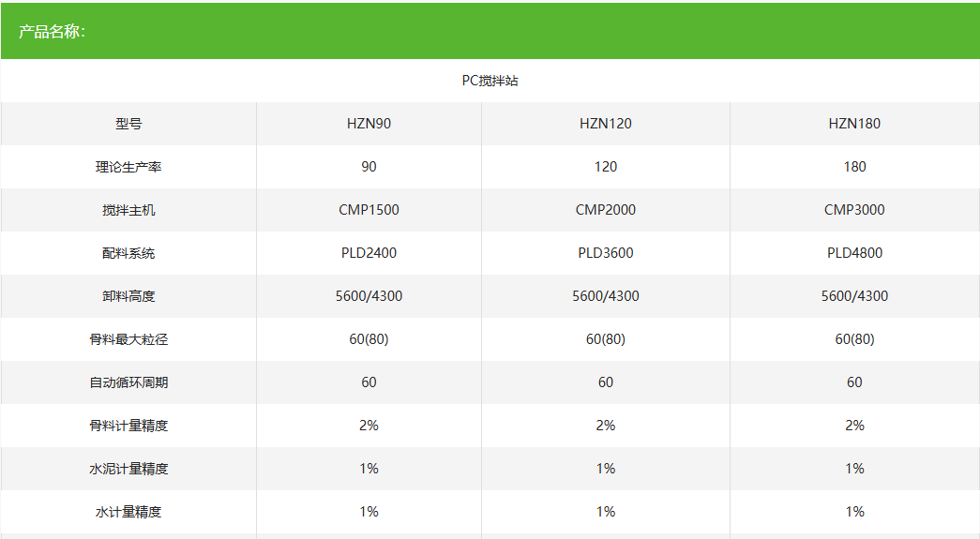Select the 搅拌主机 row label

pyautogui.click(x=128, y=210)
